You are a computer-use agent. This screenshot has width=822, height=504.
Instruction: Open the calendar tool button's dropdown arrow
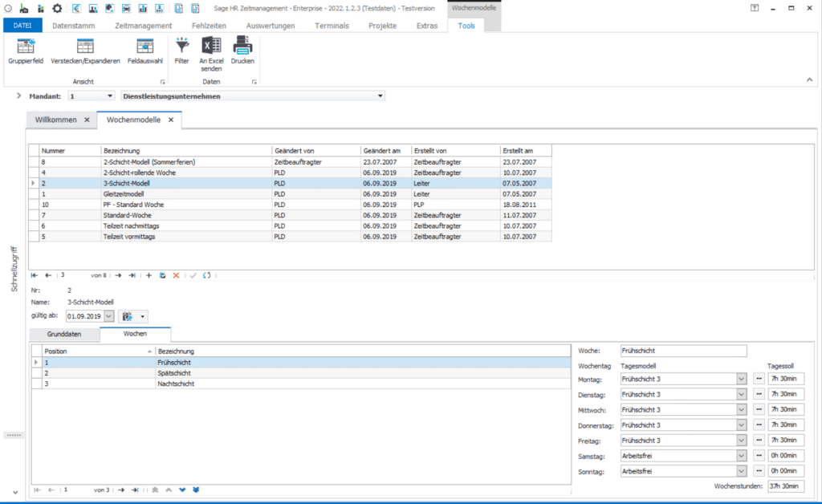[x=143, y=316]
